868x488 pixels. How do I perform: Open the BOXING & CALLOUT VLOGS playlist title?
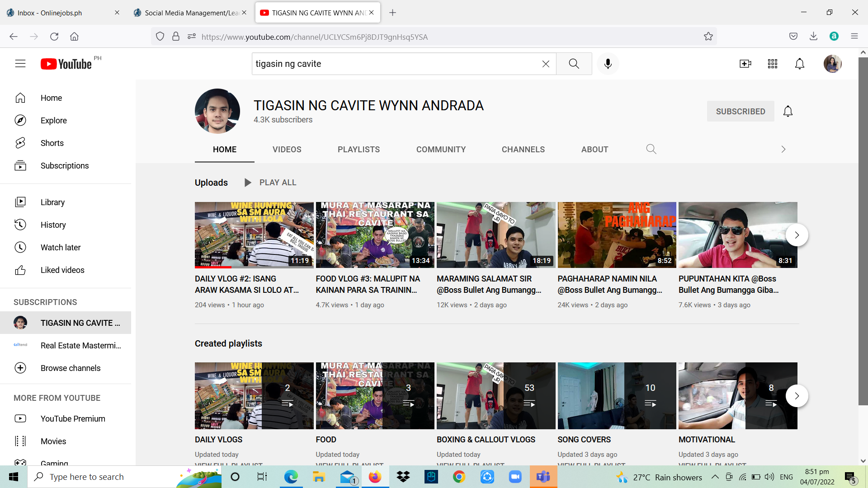click(x=486, y=440)
